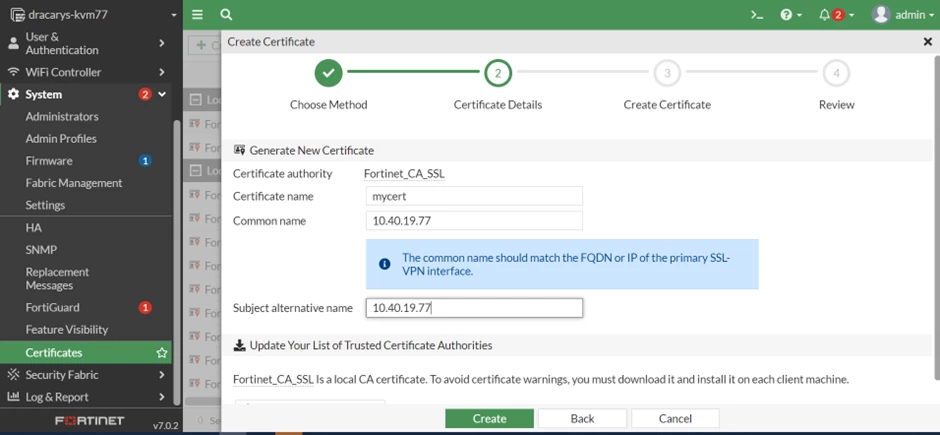Open the FortiGuard page
940x435 pixels.
(x=52, y=307)
